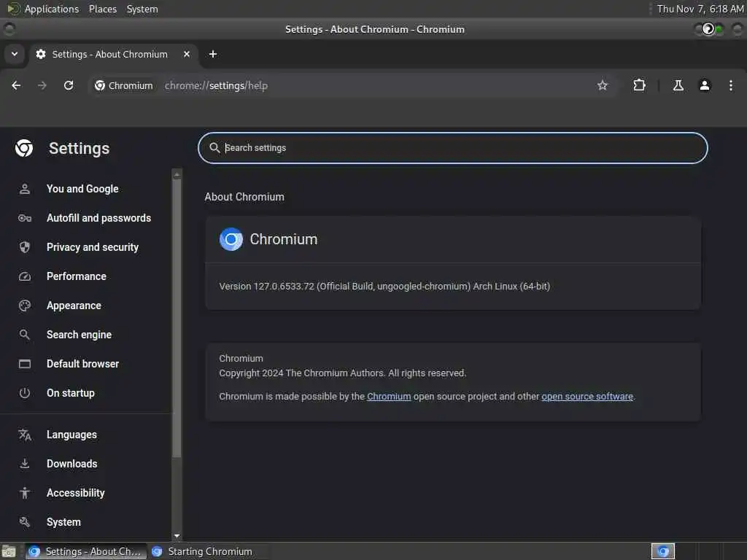Click the Copyright 2024 The Chromium Authors text

click(x=343, y=373)
